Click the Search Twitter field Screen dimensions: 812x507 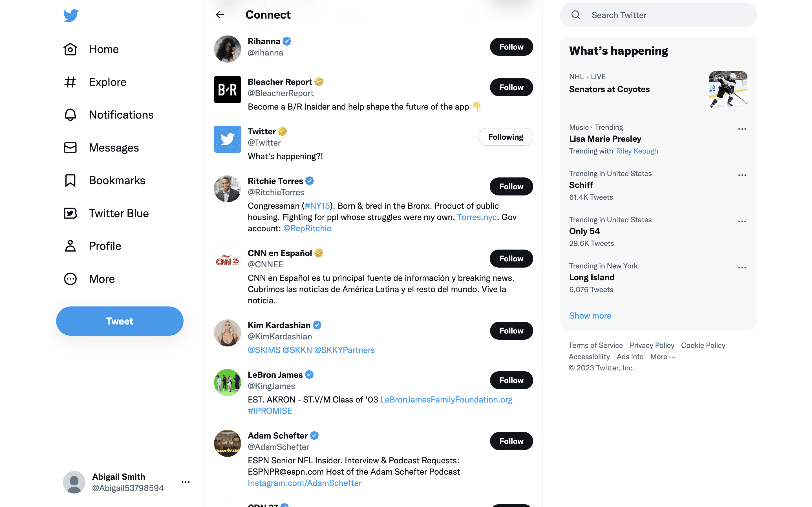tap(658, 15)
